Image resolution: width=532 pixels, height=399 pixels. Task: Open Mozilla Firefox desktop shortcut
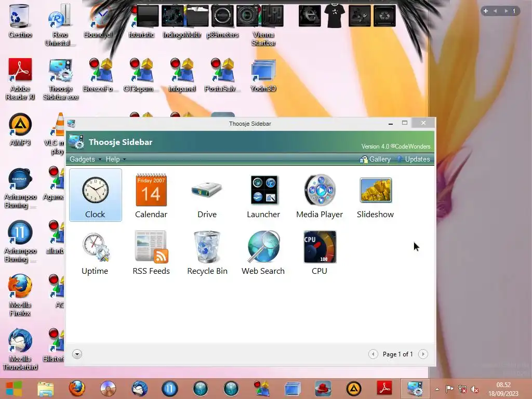(20, 295)
